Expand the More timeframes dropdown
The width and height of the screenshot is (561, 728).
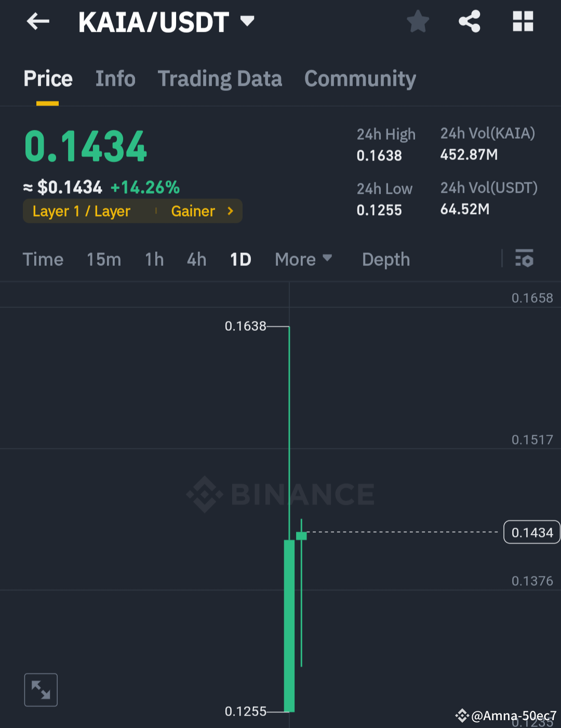[303, 259]
